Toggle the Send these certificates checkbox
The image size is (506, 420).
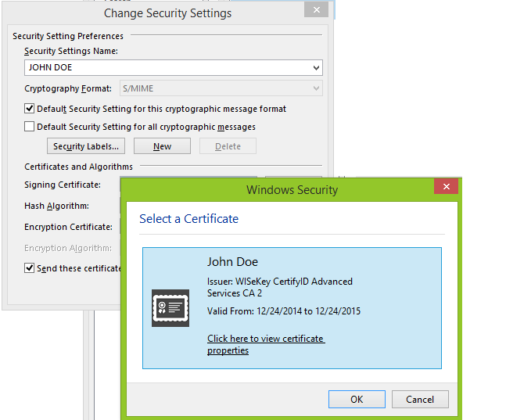pyautogui.click(x=30, y=268)
